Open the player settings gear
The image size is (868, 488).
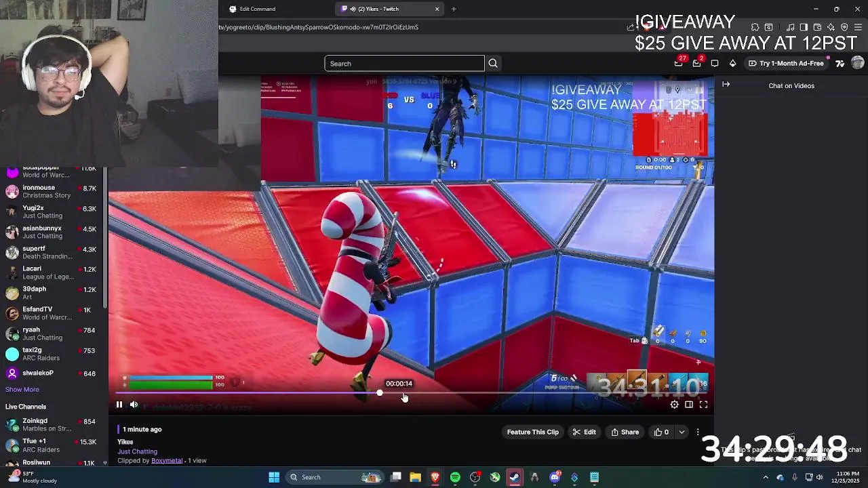tap(674, 405)
